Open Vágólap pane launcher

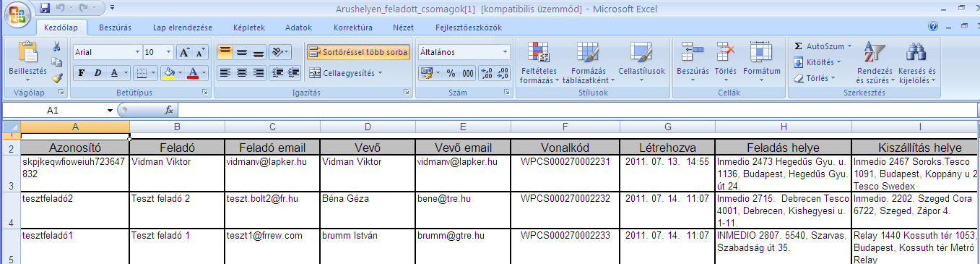pos(61,93)
